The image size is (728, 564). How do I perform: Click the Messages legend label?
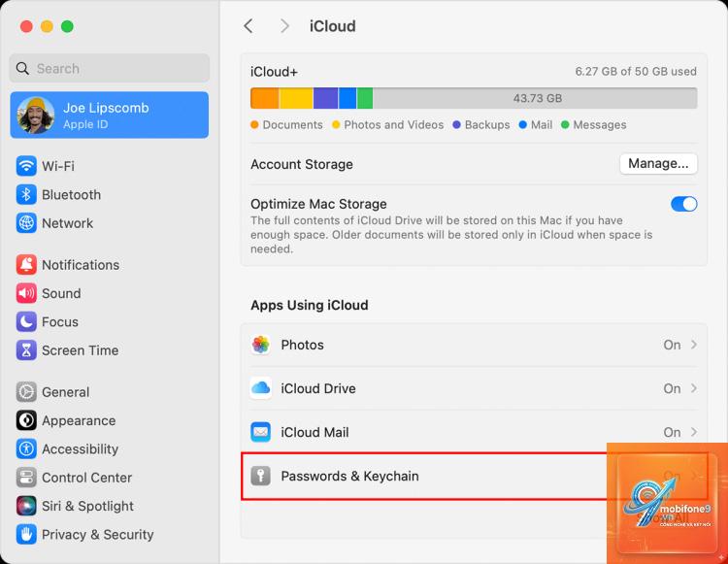(x=600, y=125)
